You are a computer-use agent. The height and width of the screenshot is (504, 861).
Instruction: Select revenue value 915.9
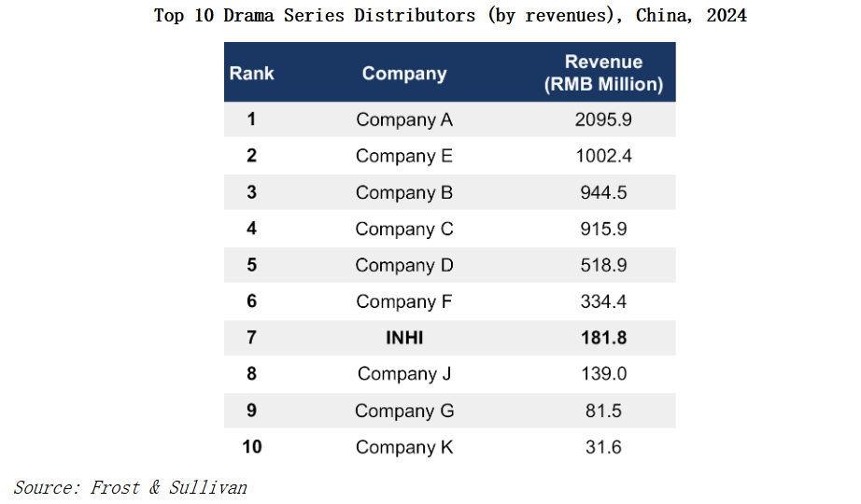tap(603, 229)
